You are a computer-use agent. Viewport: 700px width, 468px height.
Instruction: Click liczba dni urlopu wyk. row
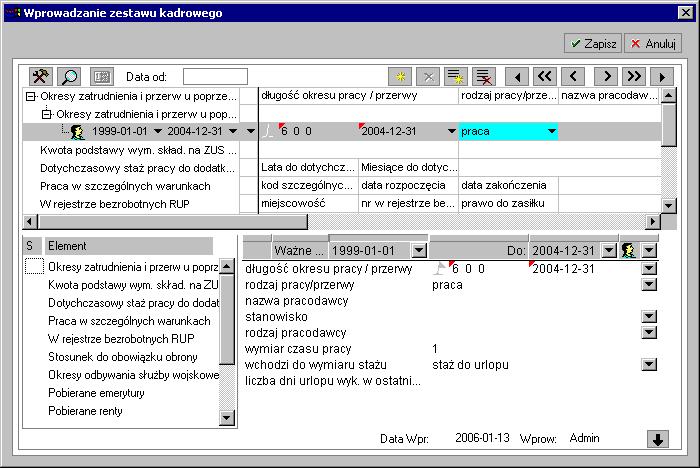coord(333,381)
